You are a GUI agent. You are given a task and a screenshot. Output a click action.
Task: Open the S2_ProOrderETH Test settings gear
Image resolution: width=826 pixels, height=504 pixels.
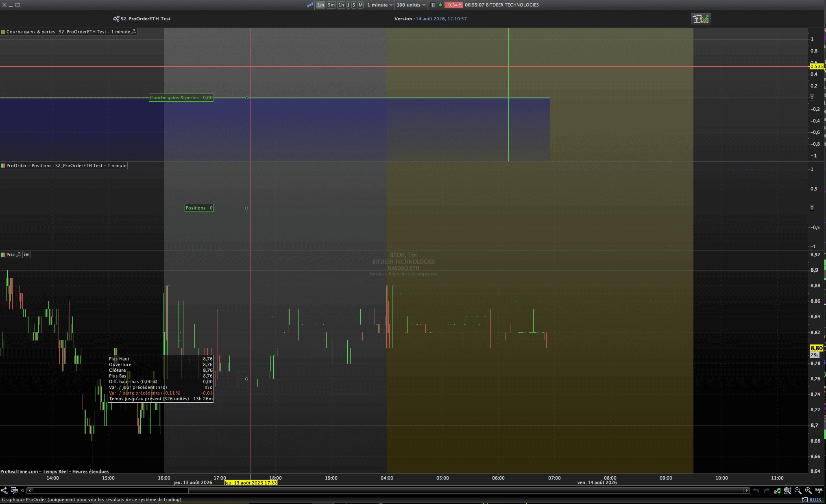pyautogui.click(x=116, y=19)
